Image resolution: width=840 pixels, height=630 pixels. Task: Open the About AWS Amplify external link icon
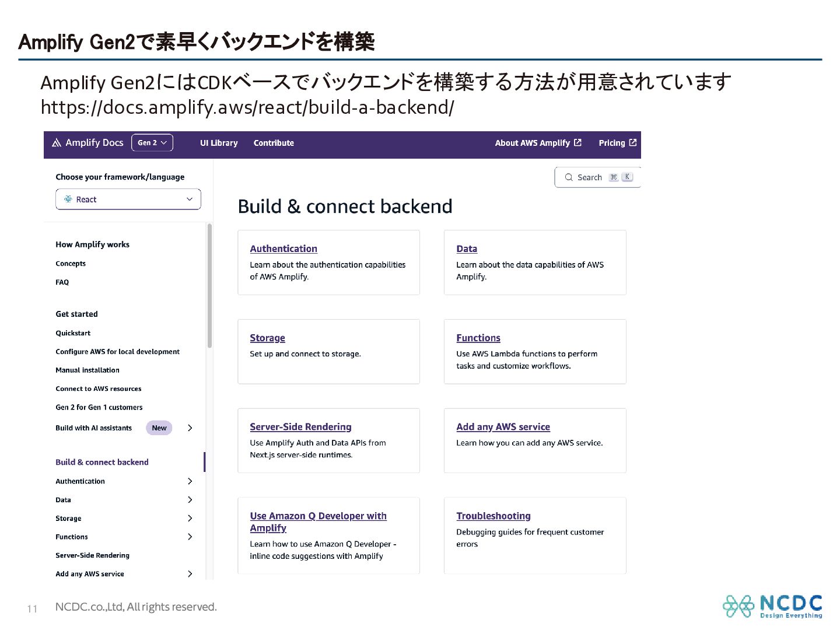(x=577, y=142)
